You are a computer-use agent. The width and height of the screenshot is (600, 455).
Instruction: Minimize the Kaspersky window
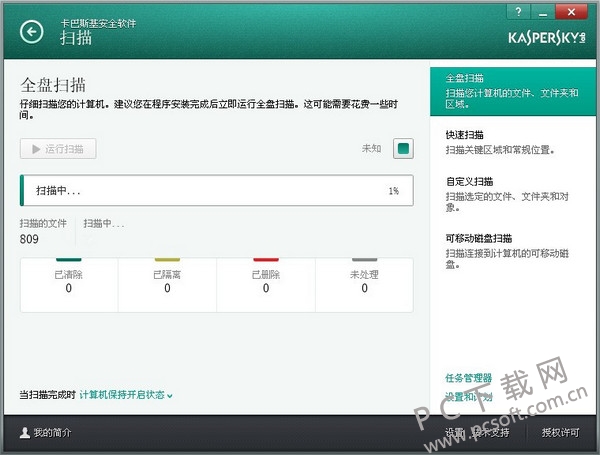(x=543, y=12)
